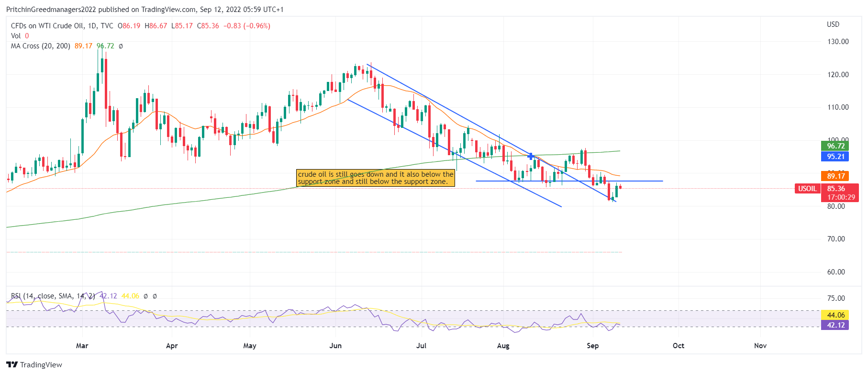Click the green 96.72 price tag
The image size is (868, 375).
(835, 146)
